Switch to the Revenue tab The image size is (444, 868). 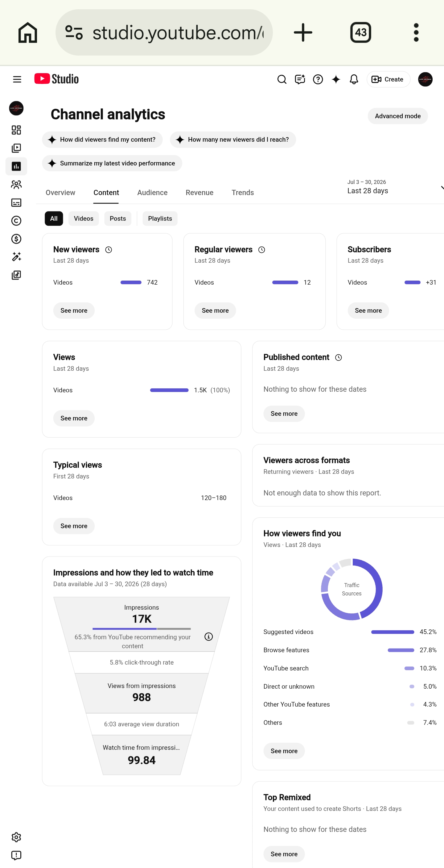tap(199, 192)
